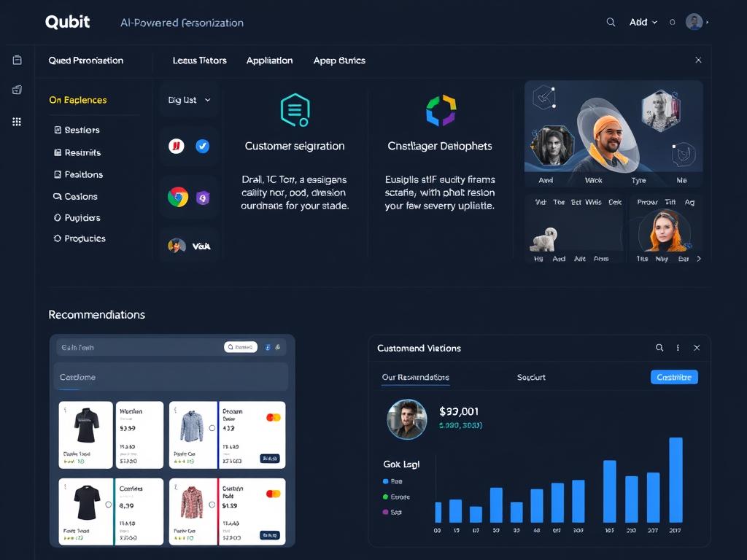Open the box icon in left sidebar
Screen dimensions: 747x560
pyautogui.click(x=18, y=90)
